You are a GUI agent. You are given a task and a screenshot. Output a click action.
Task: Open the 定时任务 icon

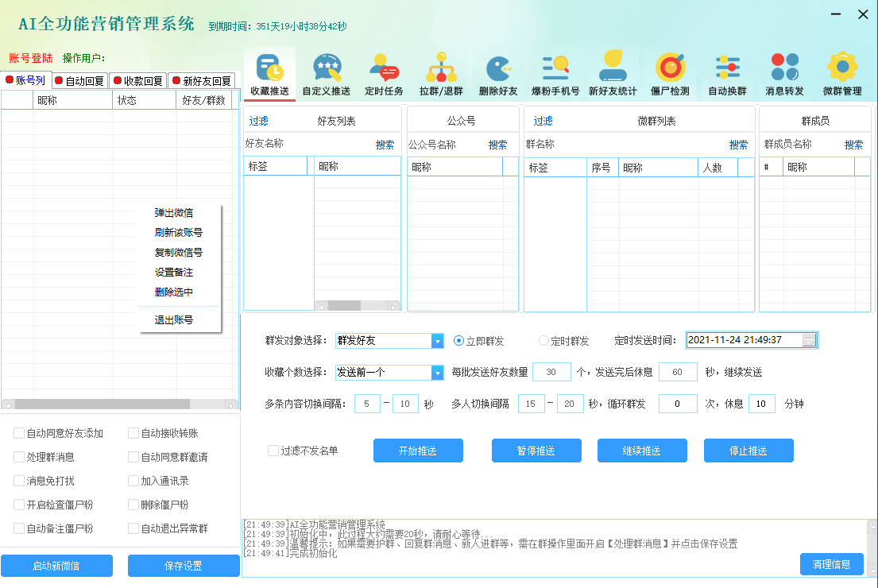pos(384,75)
